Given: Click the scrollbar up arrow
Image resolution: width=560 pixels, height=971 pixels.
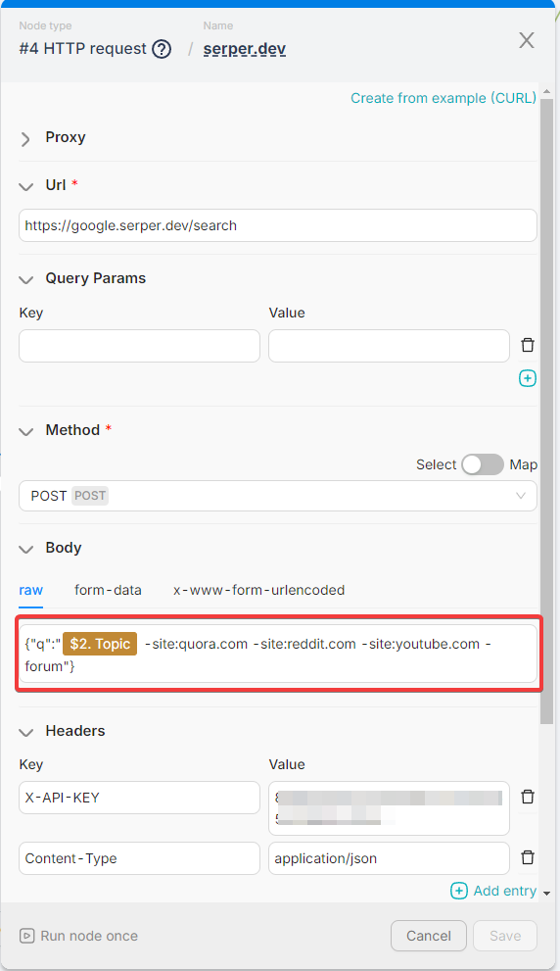Looking at the screenshot, I should [546, 92].
